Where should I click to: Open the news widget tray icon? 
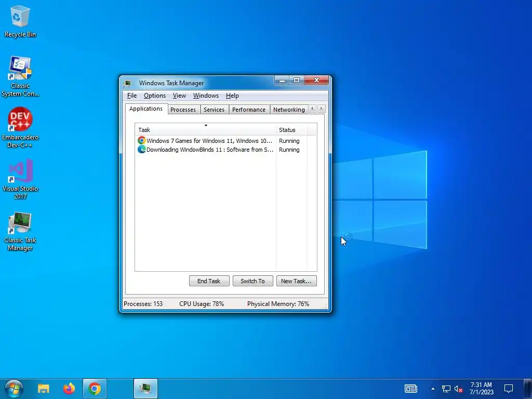coord(410,389)
